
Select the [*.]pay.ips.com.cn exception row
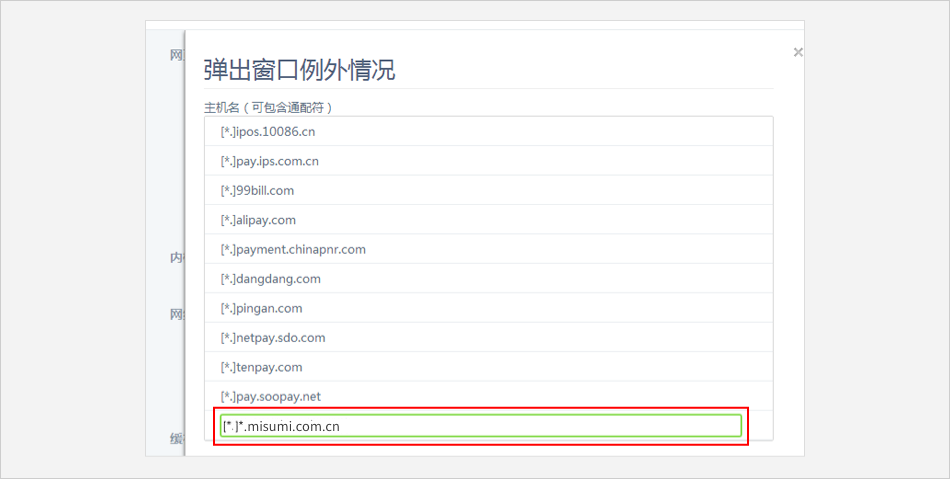[x=269, y=161]
